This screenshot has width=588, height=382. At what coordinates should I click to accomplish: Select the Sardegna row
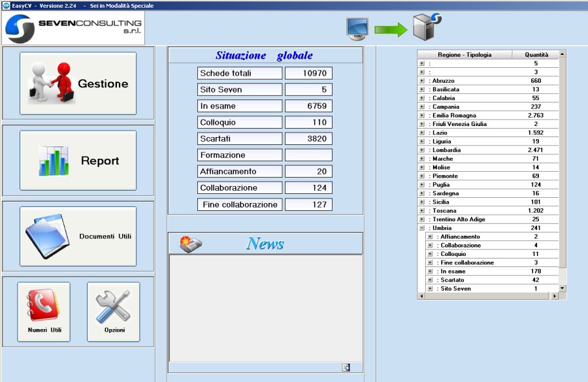(488, 193)
